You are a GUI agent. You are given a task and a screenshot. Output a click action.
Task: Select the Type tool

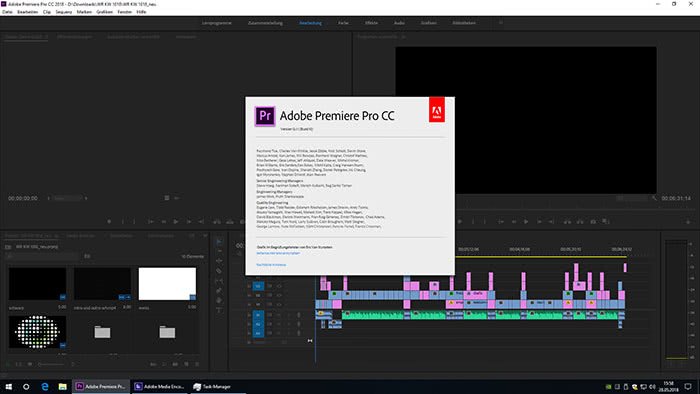click(x=219, y=310)
